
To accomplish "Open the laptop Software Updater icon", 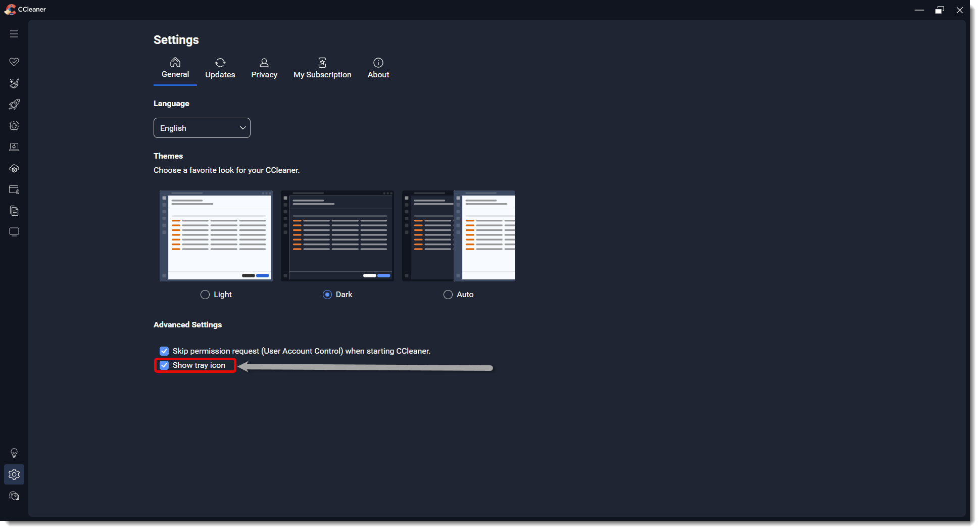I will [x=14, y=147].
